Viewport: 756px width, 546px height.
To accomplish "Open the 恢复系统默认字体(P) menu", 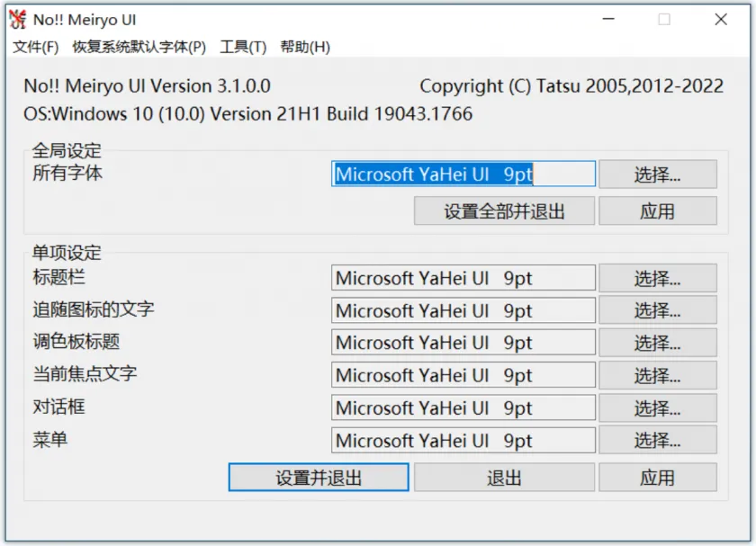I will pyautogui.click(x=139, y=47).
